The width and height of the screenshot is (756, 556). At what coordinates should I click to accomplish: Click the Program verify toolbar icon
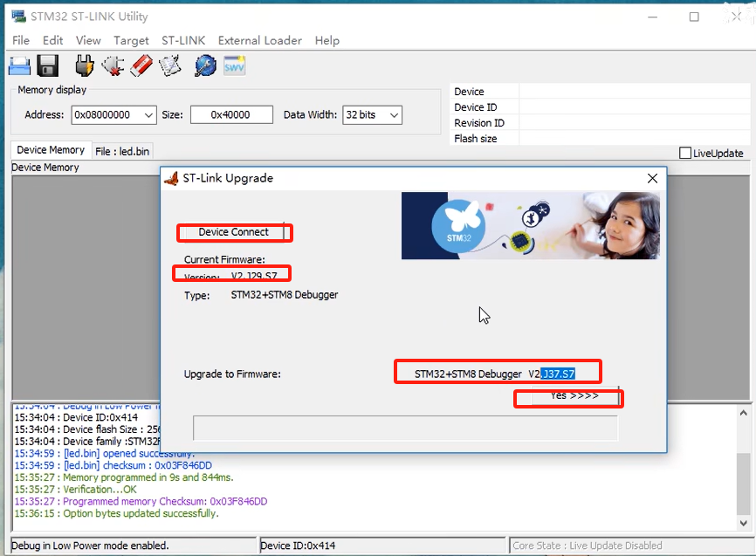[169, 65]
